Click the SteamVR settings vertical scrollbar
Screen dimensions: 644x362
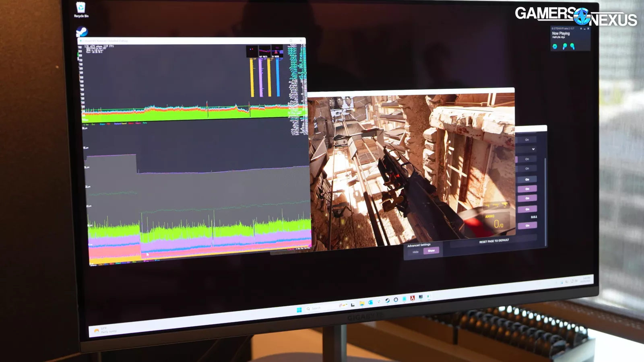[x=545, y=201]
